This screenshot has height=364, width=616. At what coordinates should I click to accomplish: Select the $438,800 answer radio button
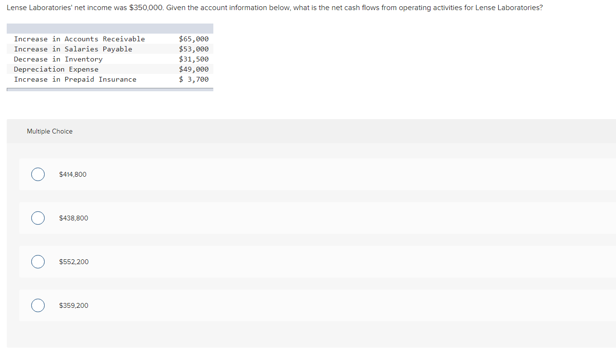coord(38,218)
